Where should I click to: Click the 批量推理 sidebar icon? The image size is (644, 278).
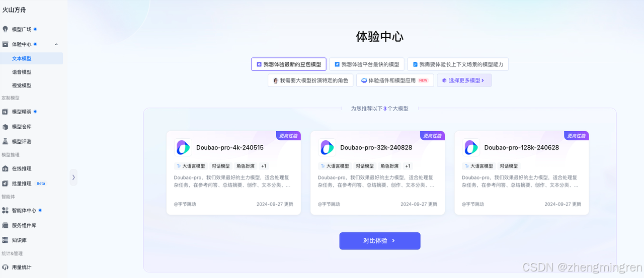(x=5, y=183)
